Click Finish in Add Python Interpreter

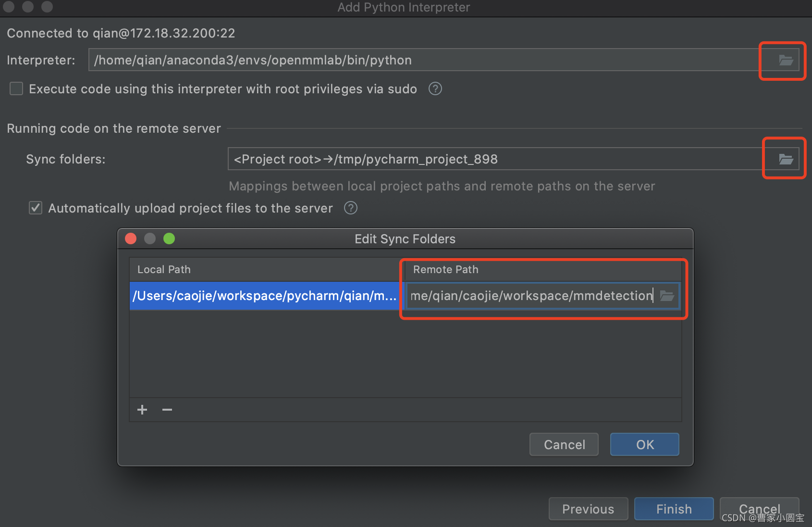pos(674,509)
